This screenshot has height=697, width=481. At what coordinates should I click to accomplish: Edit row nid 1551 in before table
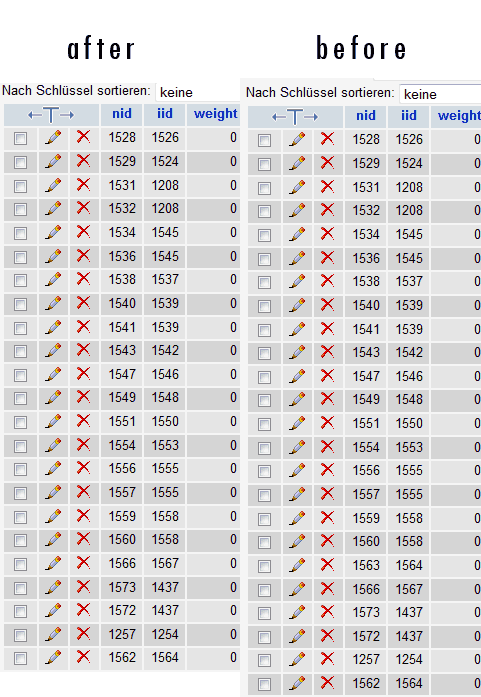click(x=297, y=423)
